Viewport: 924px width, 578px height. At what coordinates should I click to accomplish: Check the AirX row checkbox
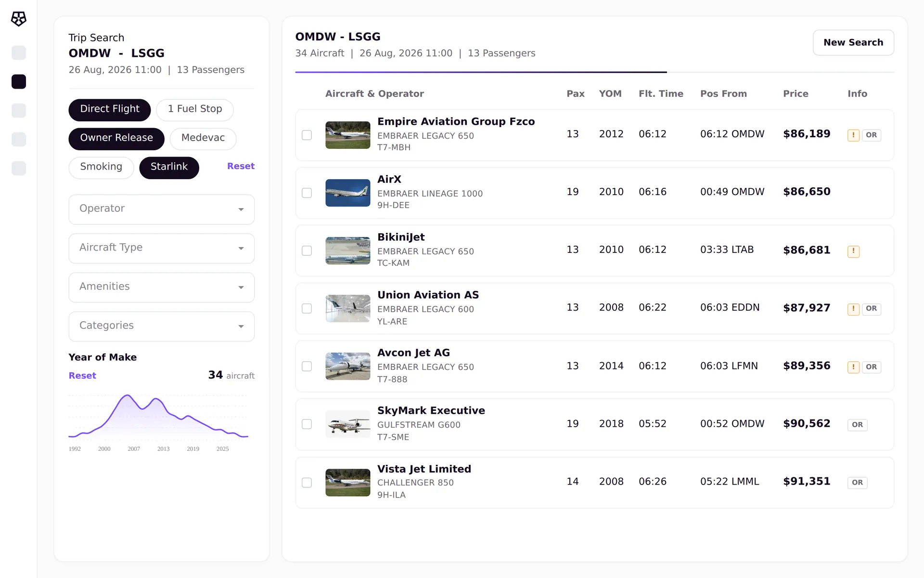click(x=307, y=193)
